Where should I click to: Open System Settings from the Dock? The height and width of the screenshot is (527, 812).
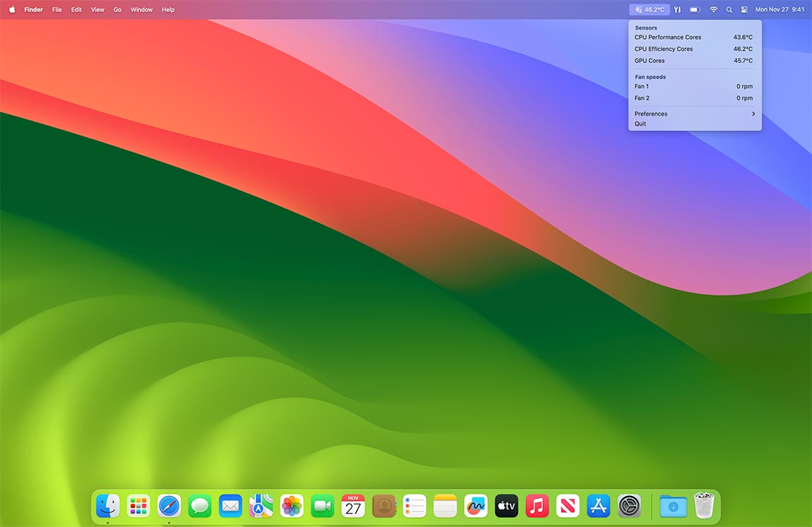(628, 506)
